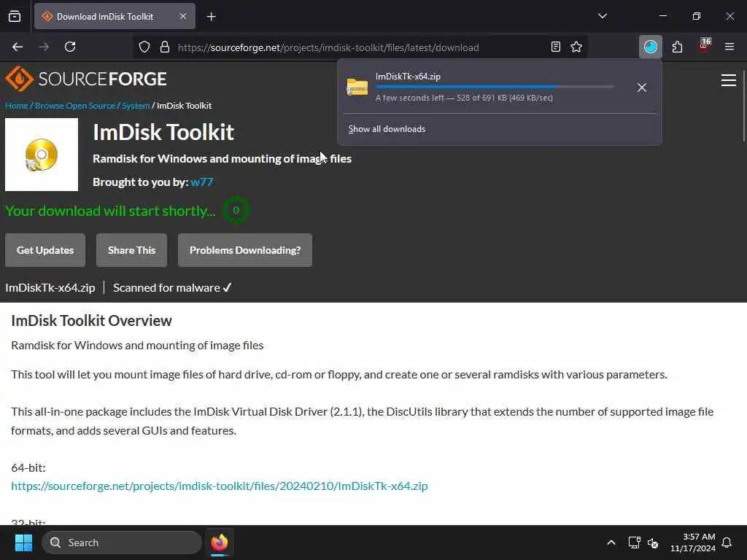Click the download countdown circle
Image resolution: width=747 pixels, height=560 pixels.
236,210
